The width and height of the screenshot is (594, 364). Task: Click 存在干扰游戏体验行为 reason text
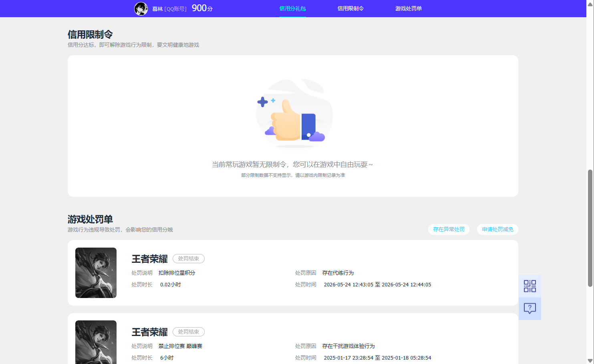pyautogui.click(x=348, y=346)
